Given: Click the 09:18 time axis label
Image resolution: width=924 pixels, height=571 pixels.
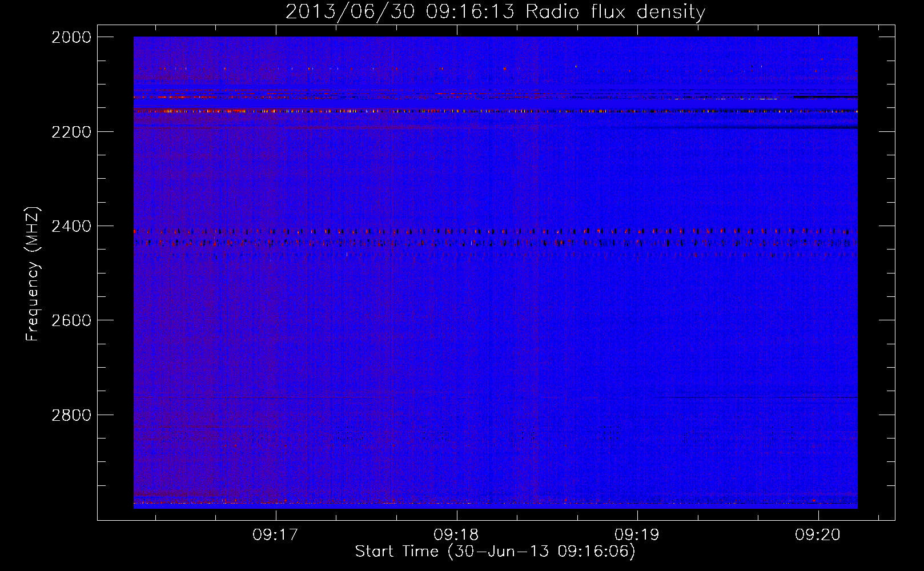Looking at the screenshot, I should pos(456,535).
